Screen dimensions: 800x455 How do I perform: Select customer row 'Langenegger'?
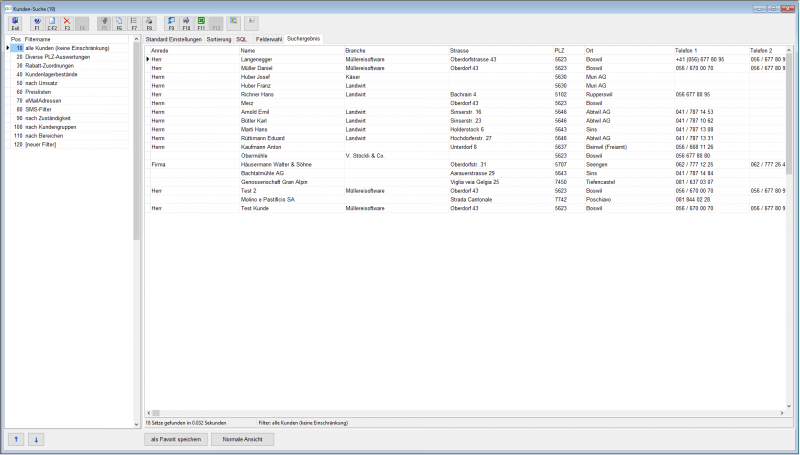[x=465, y=59]
